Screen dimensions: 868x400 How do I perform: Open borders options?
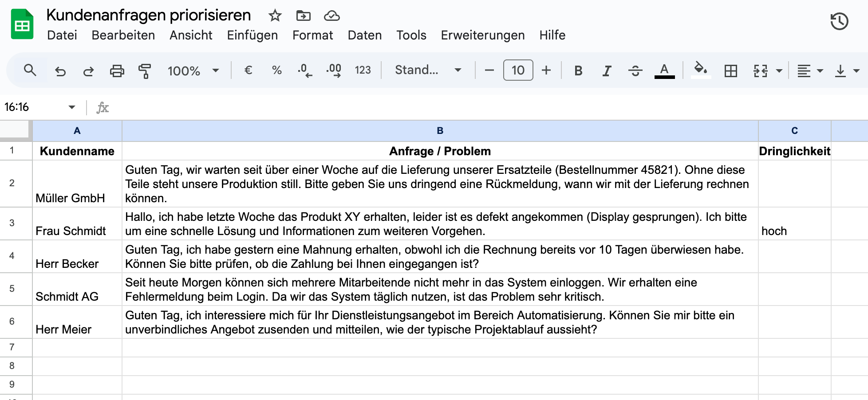click(x=731, y=70)
